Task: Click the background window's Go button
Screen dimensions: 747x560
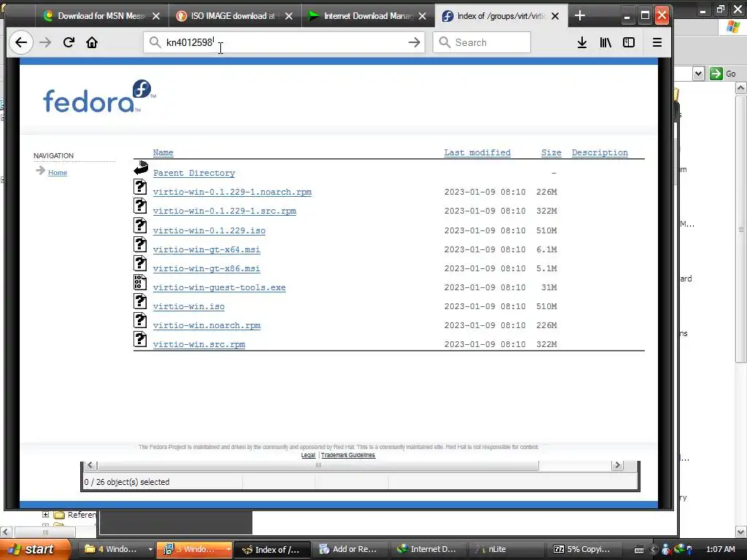Action: coord(724,74)
